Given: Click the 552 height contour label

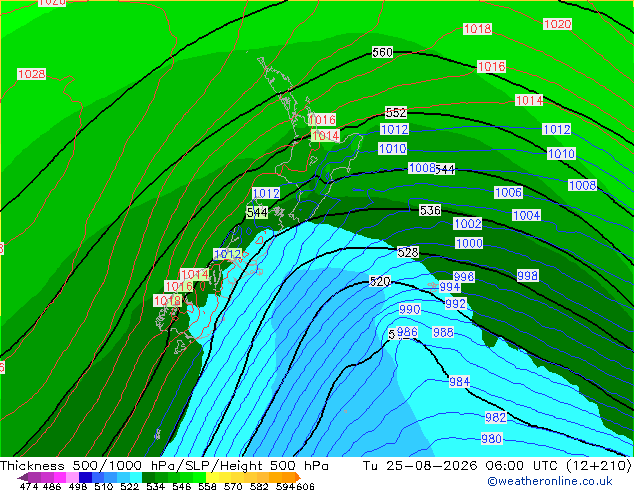Looking at the screenshot, I should coord(396,112).
